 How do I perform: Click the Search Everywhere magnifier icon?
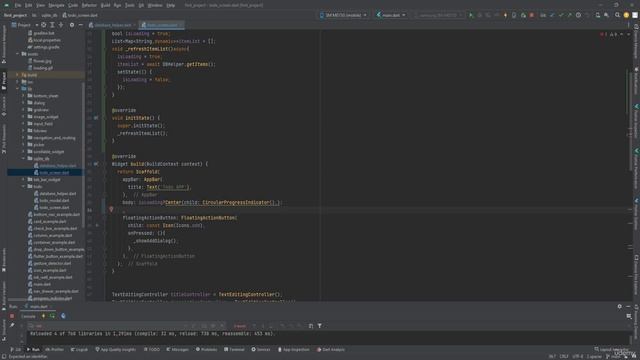617,15
